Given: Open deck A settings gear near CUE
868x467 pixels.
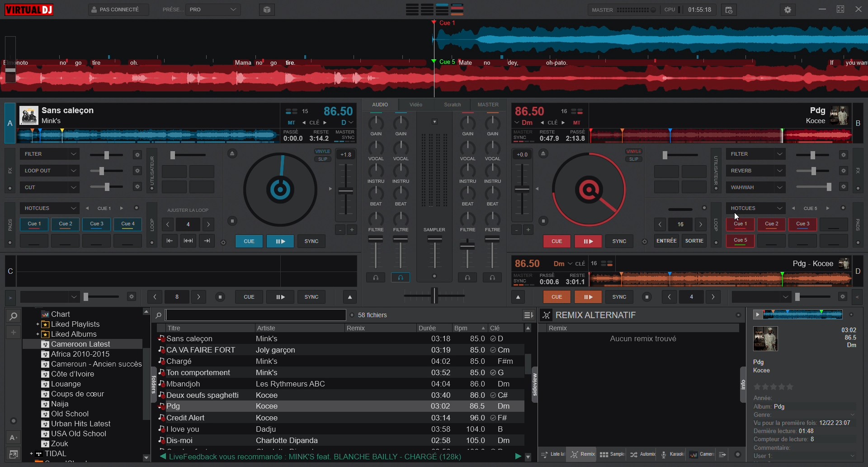Looking at the screenshot, I should pyautogui.click(x=223, y=243).
